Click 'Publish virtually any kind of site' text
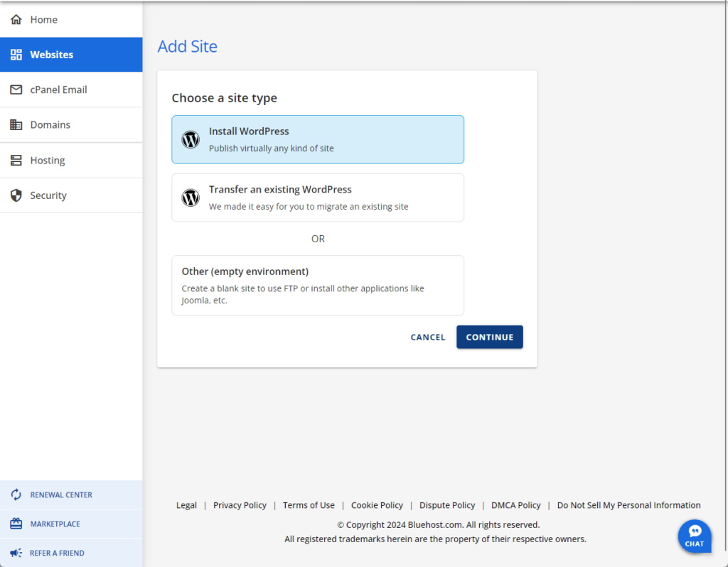 pos(271,148)
